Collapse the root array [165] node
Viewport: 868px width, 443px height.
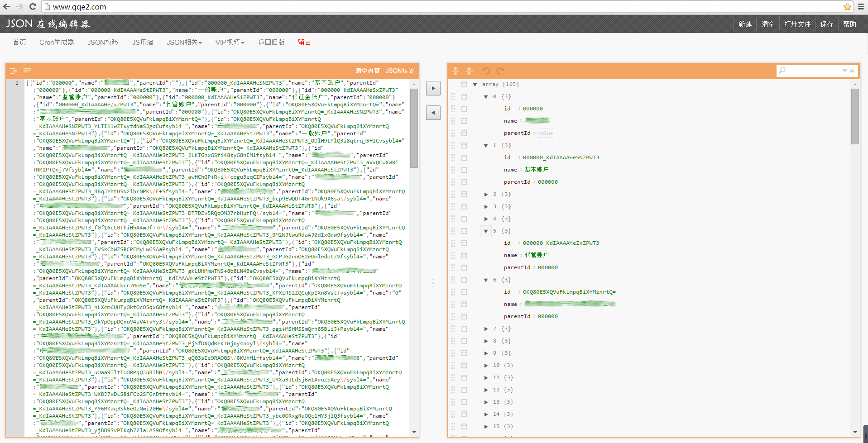coord(475,85)
